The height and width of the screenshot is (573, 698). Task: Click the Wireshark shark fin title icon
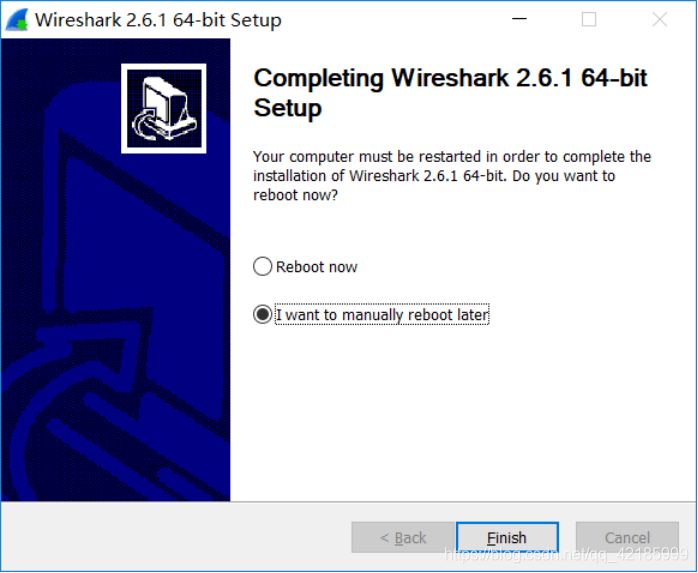(17, 20)
